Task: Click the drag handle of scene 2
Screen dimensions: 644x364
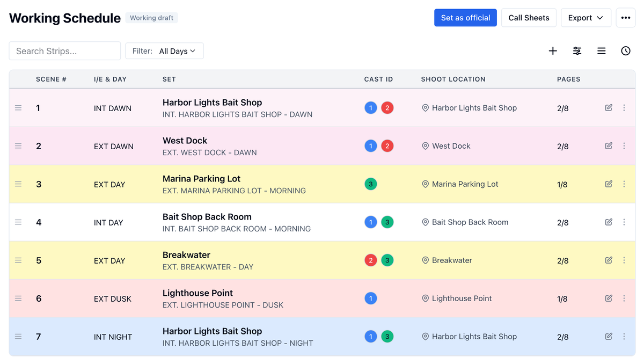Action: [x=18, y=146]
